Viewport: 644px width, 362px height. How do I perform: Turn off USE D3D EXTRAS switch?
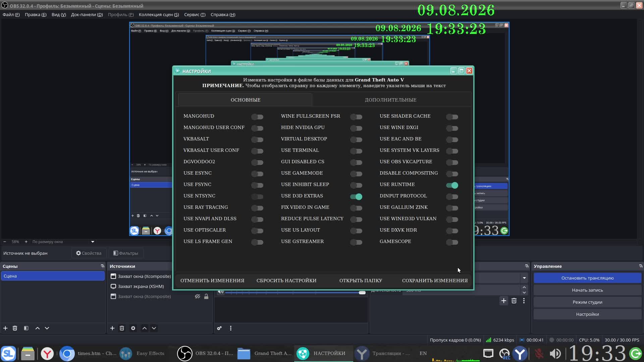click(356, 196)
